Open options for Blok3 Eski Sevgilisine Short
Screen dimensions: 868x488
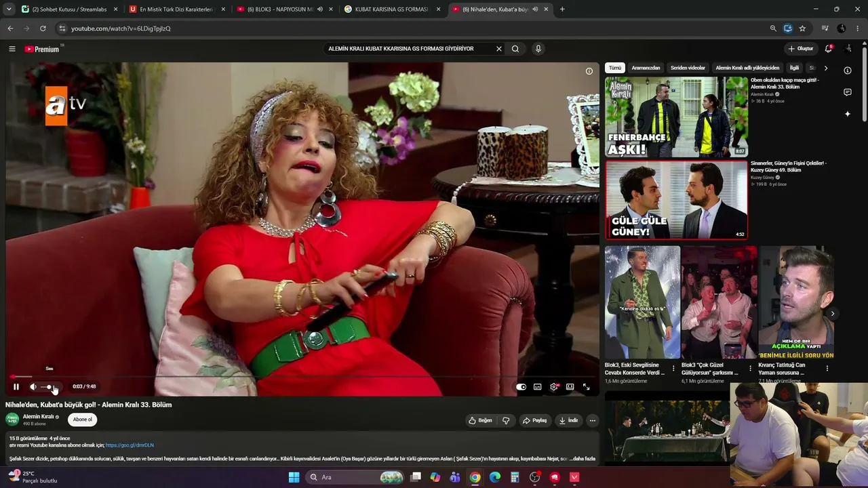[673, 369]
